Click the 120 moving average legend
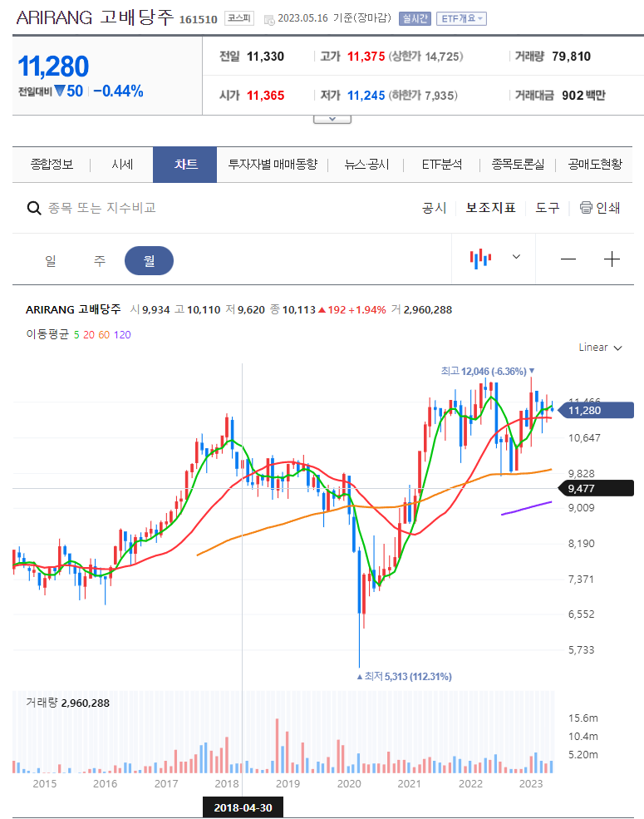Screen dimensions: 644x819 click(122, 335)
